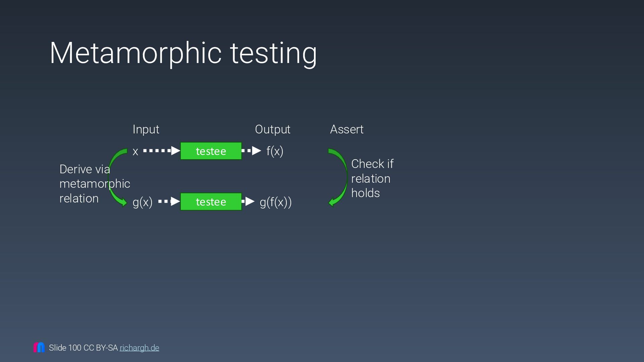Click the Check if relation holds text
Screen dimensions: 644x362
click(372, 178)
